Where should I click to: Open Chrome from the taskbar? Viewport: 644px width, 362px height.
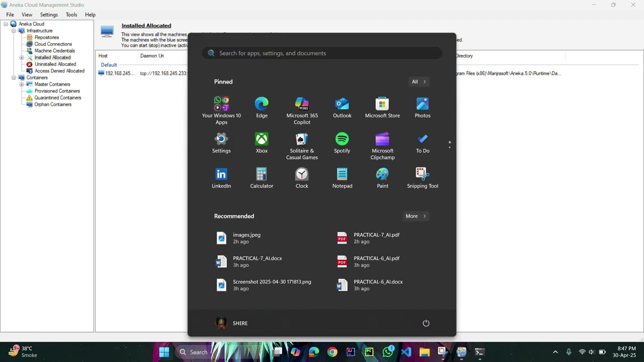[332, 352]
